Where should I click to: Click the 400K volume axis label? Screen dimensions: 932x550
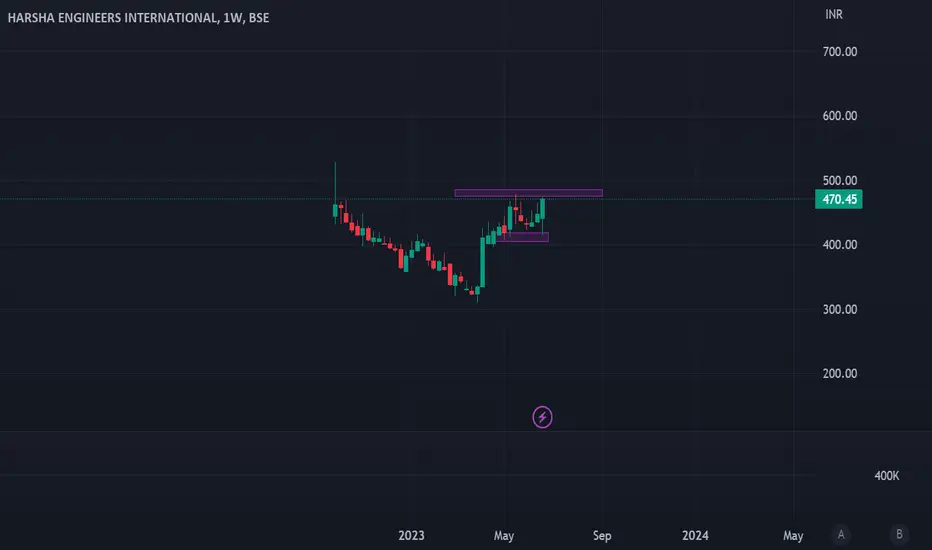point(886,476)
